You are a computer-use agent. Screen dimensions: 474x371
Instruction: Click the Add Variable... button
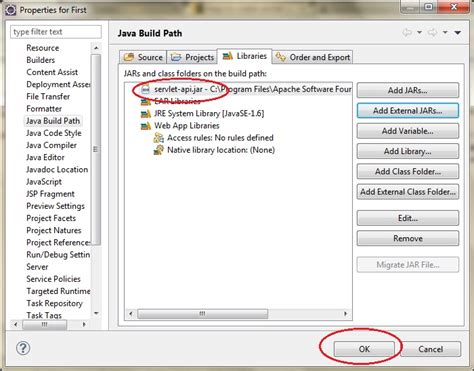click(408, 131)
